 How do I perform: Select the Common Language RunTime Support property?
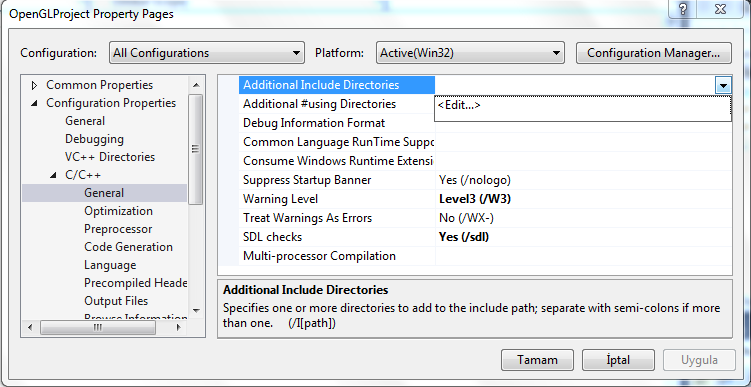[338, 142]
